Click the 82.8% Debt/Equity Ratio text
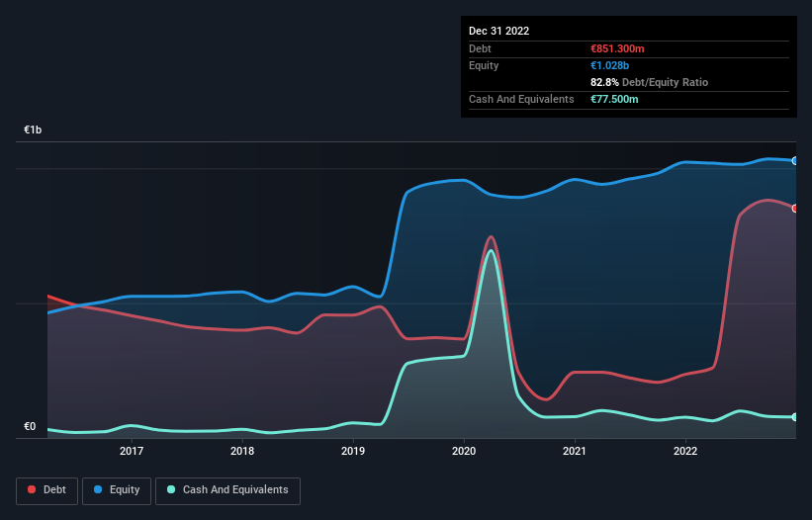The height and width of the screenshot is (520, 812). pos(650,82)
